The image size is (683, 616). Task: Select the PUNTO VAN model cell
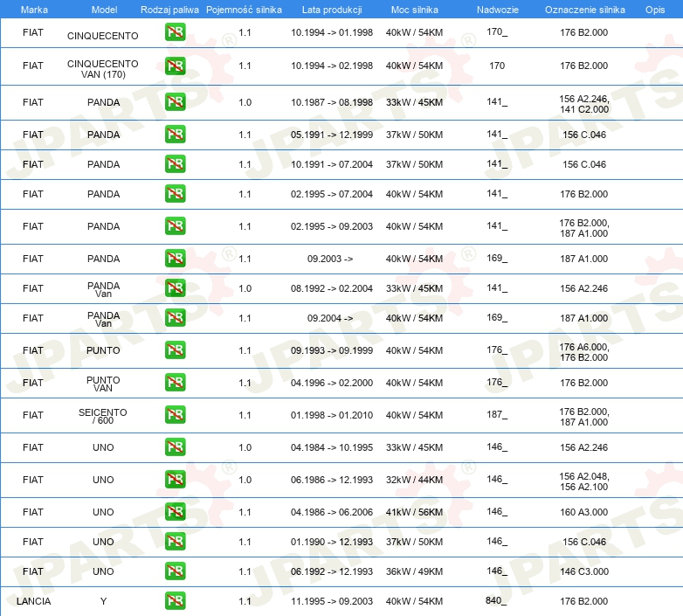click(x=103, y=384)
